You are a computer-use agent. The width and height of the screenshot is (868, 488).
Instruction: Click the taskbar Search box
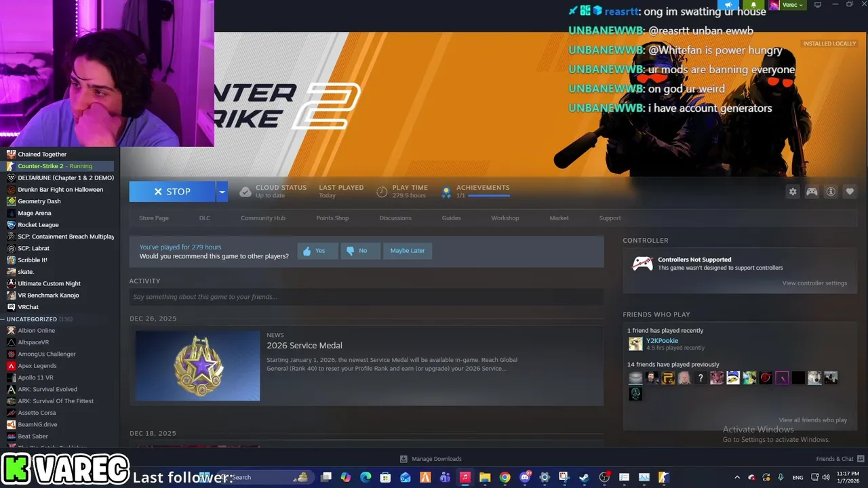click(264, 477)
